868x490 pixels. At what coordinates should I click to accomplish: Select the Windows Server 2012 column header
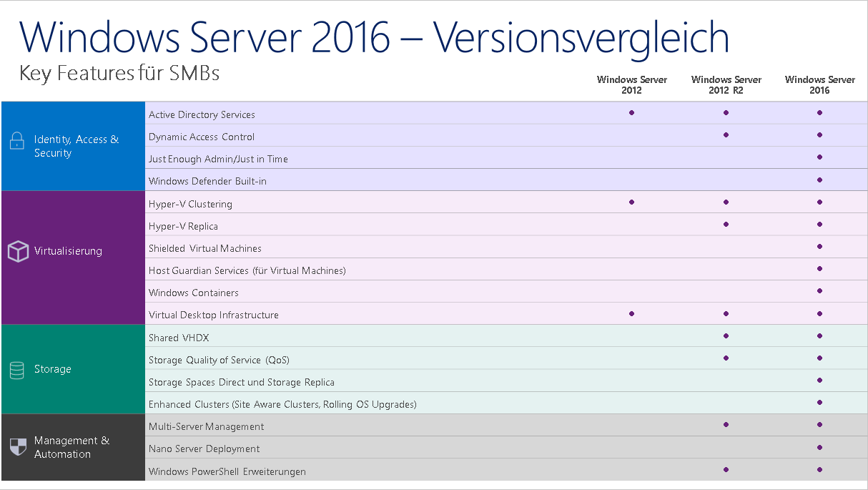click(x=631, y=85)
